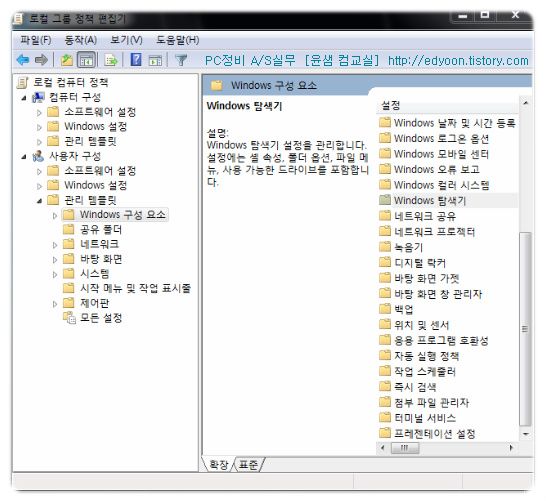546x503 pixels.
Task: Click folder icon next to 디지털 락커
Action: (384, 262)
